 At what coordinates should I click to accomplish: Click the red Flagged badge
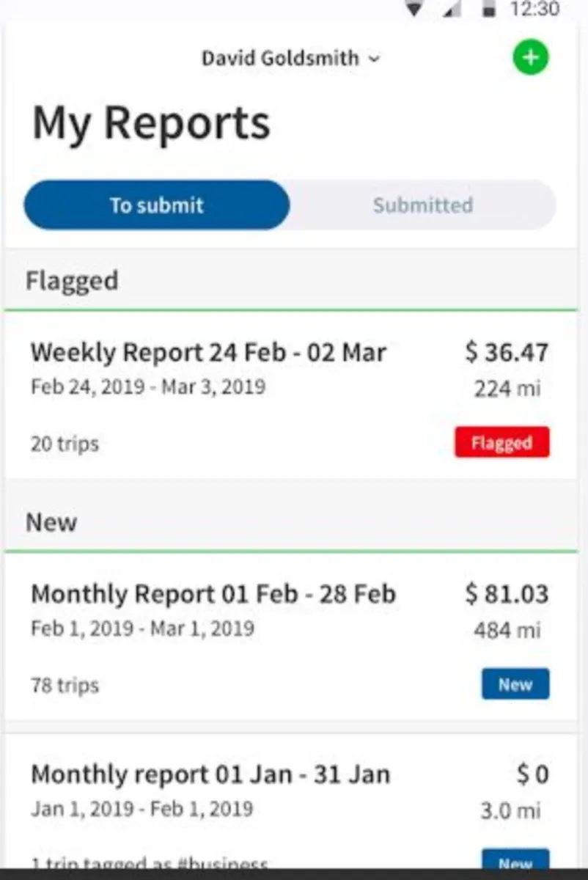[501, 443]
